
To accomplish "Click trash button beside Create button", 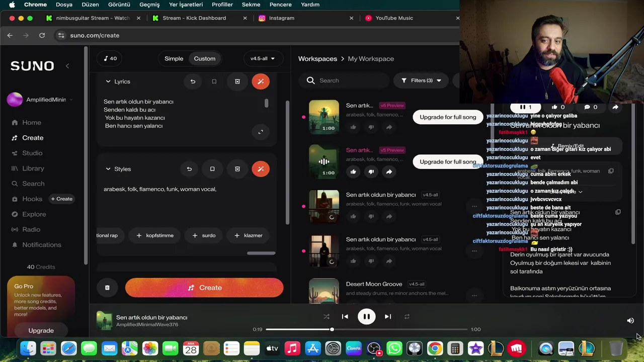I will (107, 288).
